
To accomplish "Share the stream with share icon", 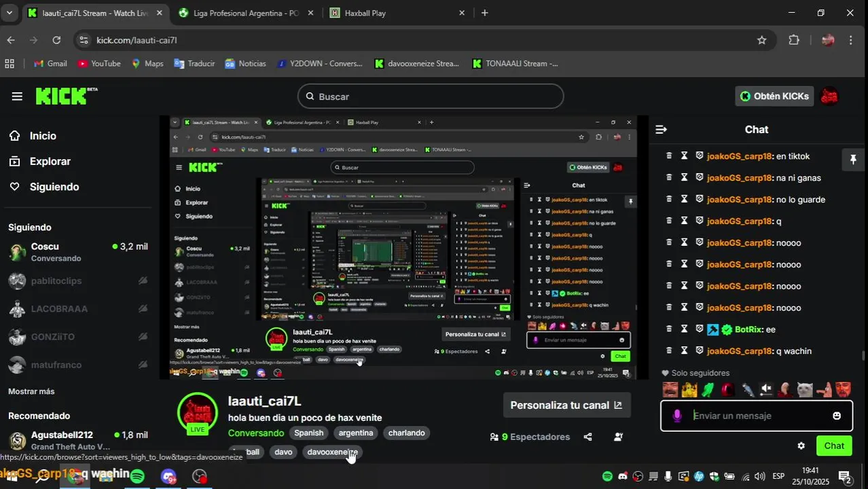I will pyautogui.click(x=588, y=437).
